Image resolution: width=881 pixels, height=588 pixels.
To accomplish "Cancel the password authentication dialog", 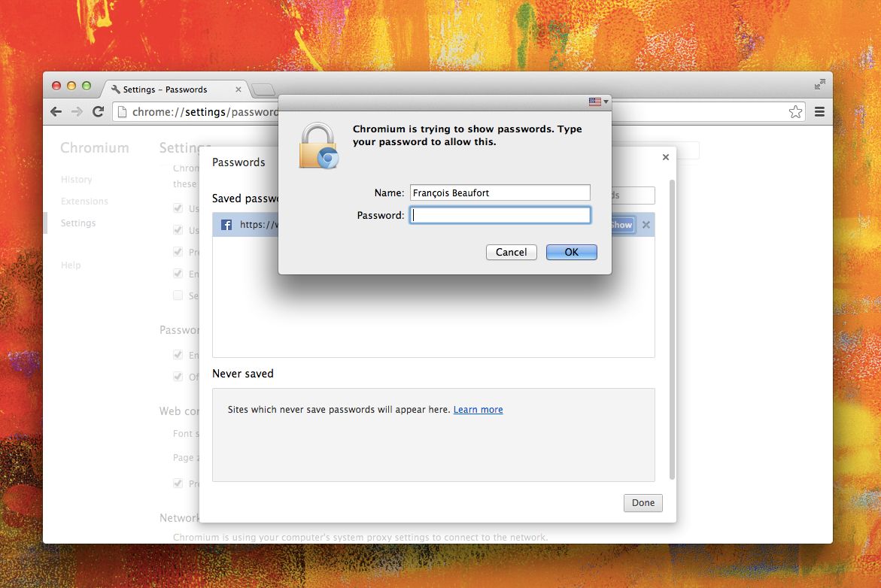I will [512, 252].
